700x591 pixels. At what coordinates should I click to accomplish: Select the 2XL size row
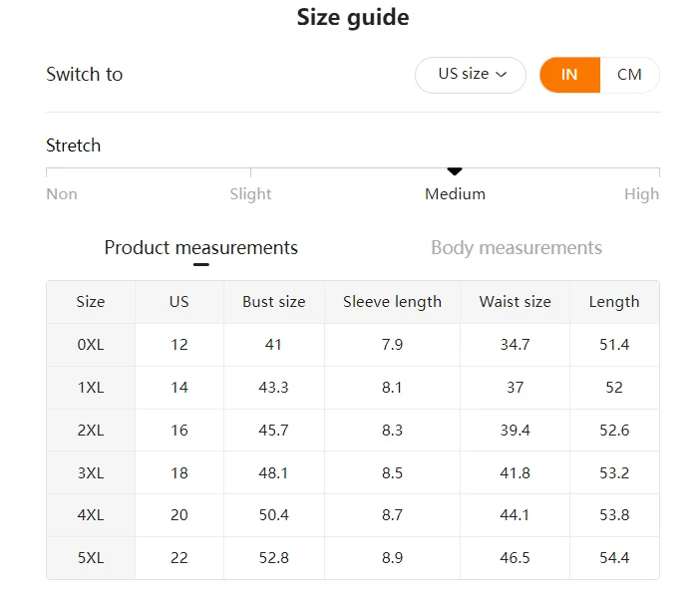91,431
